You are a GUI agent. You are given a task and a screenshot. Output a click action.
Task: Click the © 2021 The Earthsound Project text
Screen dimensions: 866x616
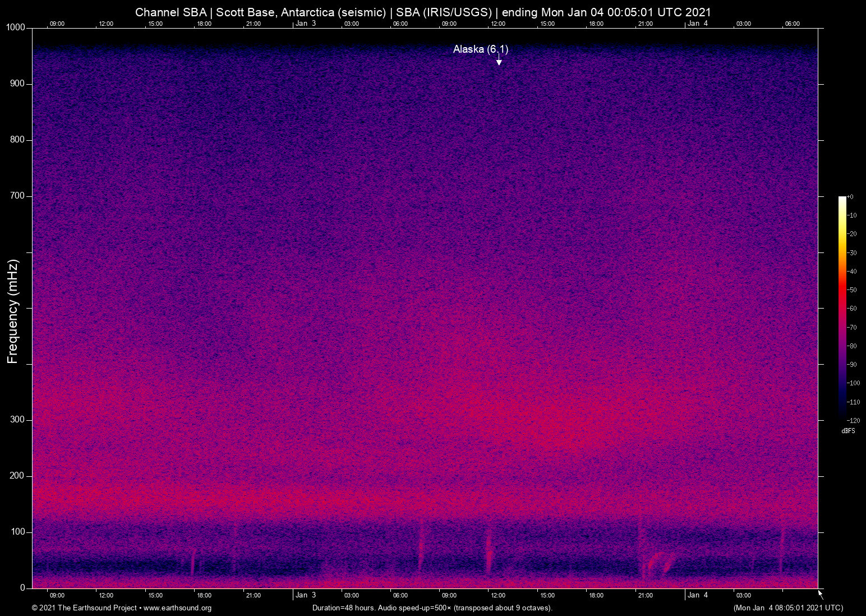tap(84, 608)
